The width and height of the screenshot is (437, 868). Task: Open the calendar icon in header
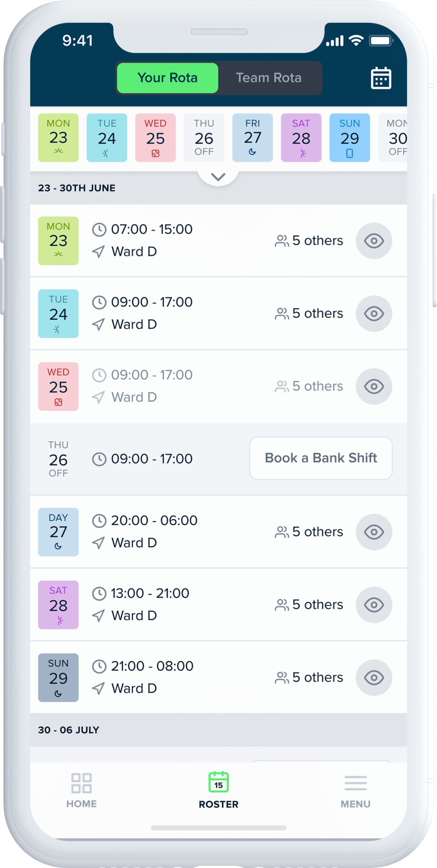(381, 78)
